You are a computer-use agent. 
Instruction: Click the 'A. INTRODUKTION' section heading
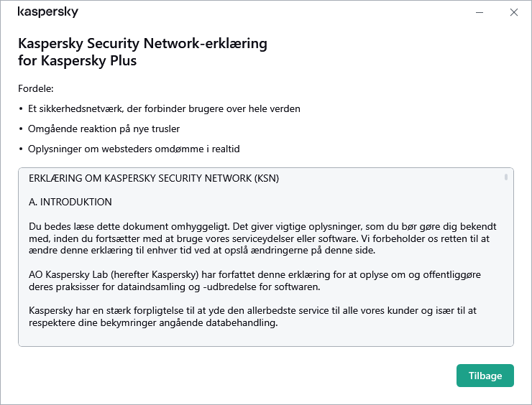coord(70,202)
